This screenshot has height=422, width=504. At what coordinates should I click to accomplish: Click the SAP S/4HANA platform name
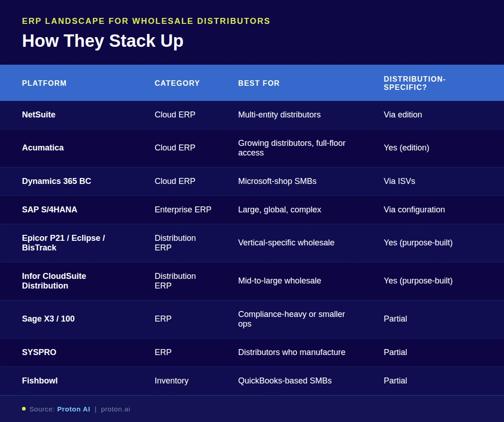coord(49,210)
